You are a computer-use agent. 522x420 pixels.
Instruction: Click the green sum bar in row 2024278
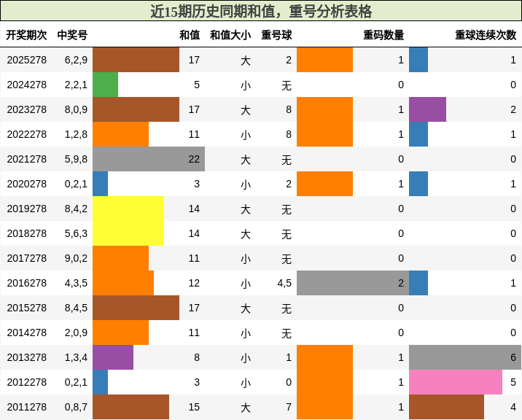coord(105,85)
